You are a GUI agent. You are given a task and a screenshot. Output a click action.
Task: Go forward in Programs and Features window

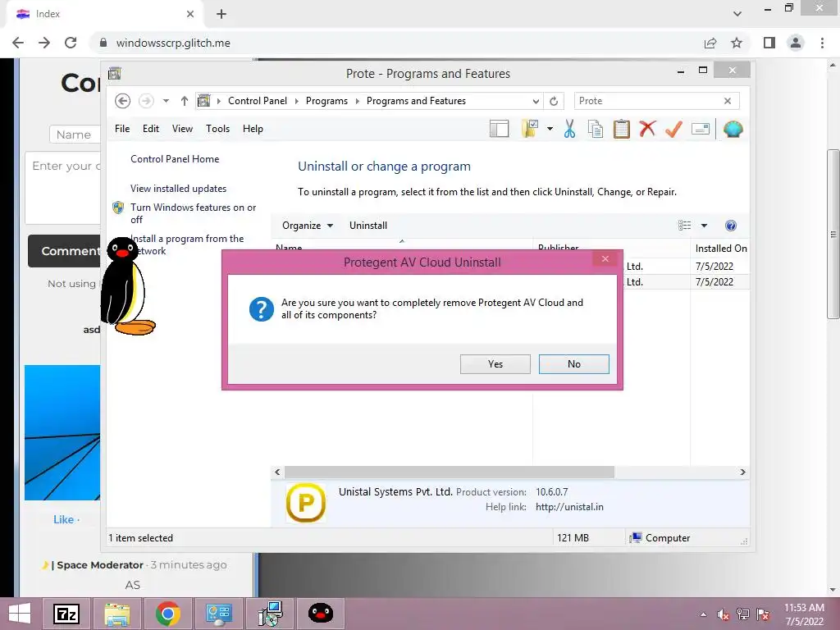tap(146, 101)
